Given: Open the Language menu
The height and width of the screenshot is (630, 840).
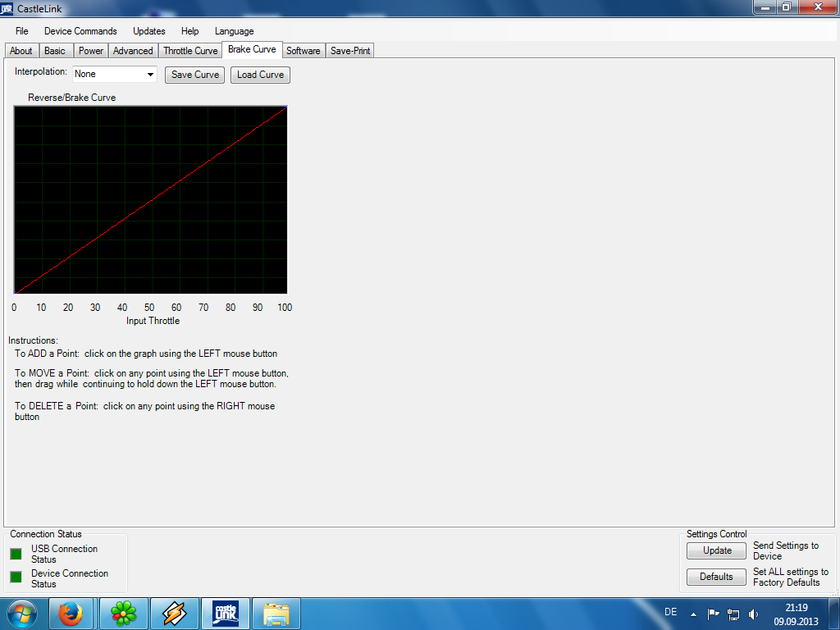Looking at the screenshot, I should pos(234,31).
